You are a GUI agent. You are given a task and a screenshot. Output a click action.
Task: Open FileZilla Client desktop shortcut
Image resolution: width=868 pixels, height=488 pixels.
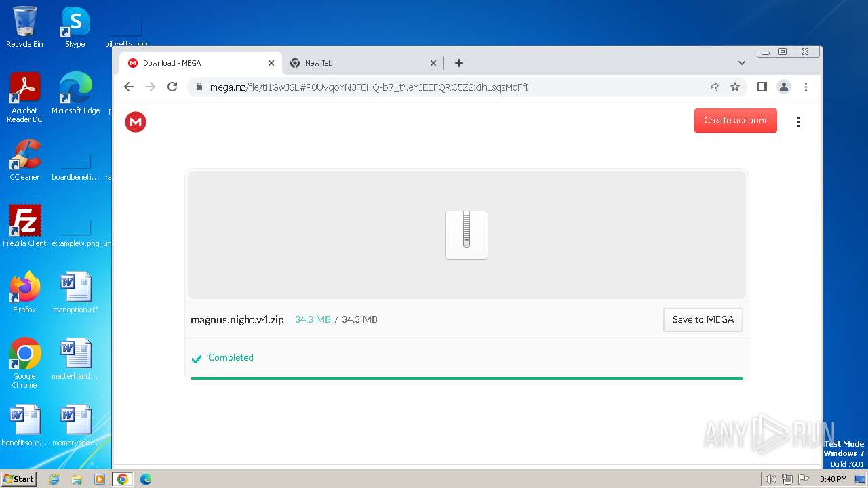pos(24,226)
